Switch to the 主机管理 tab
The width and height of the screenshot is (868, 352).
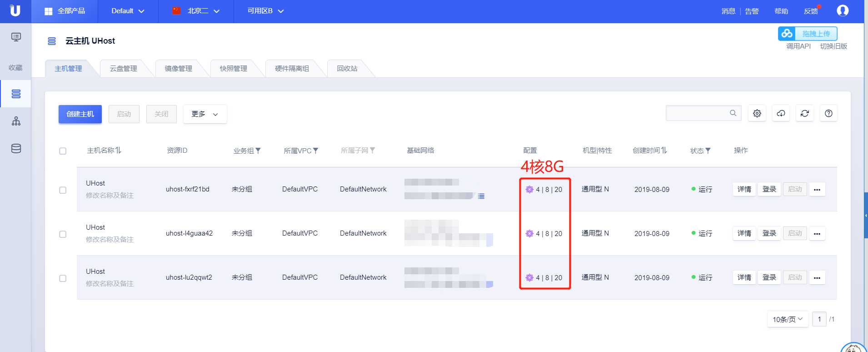[x=69, y=69]
